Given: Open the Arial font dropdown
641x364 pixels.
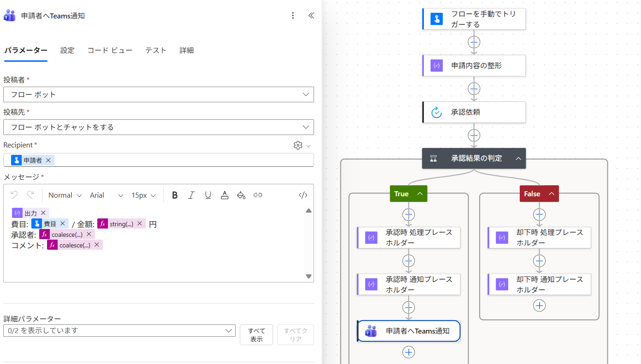Looking at the screenshot, I should click(107, 195).
